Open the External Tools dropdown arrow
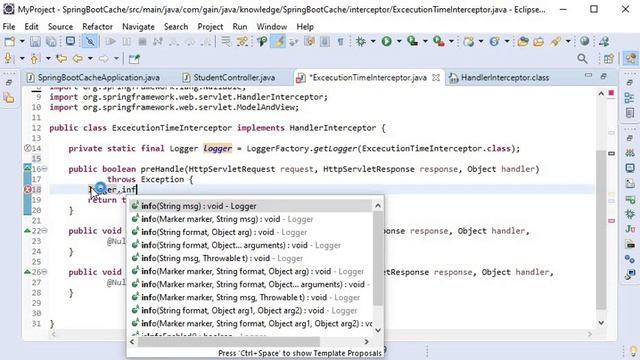 [x=451, y=41]
